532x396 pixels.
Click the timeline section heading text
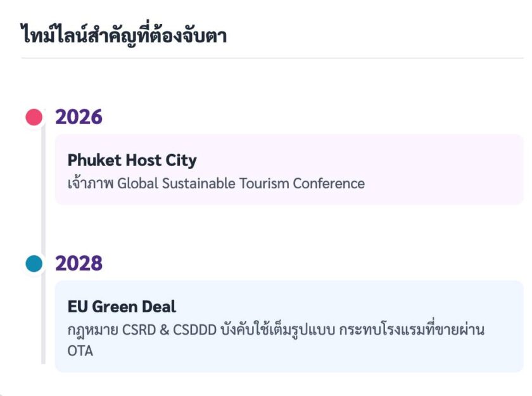(x=123, y=35)
